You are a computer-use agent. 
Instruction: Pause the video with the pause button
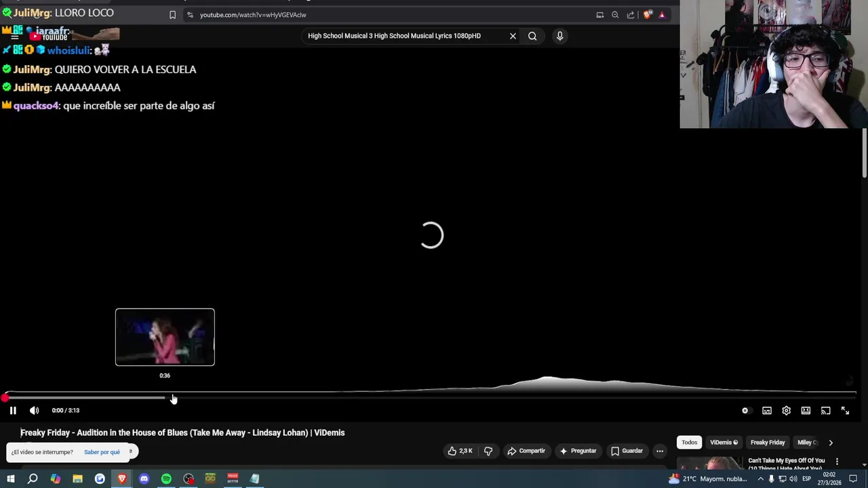point(13,410)
